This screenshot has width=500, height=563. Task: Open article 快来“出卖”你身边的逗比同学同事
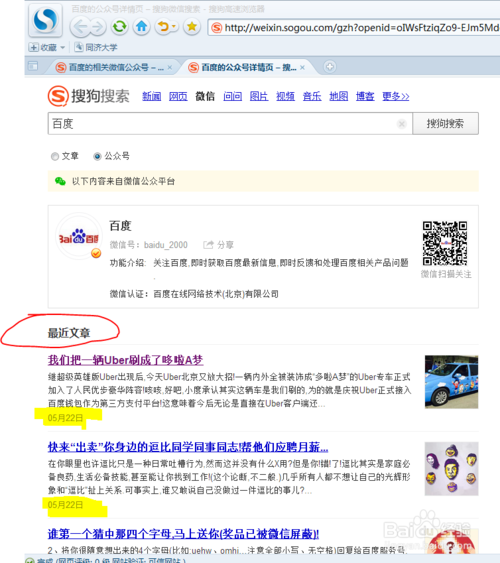click(x=188, y=447)
